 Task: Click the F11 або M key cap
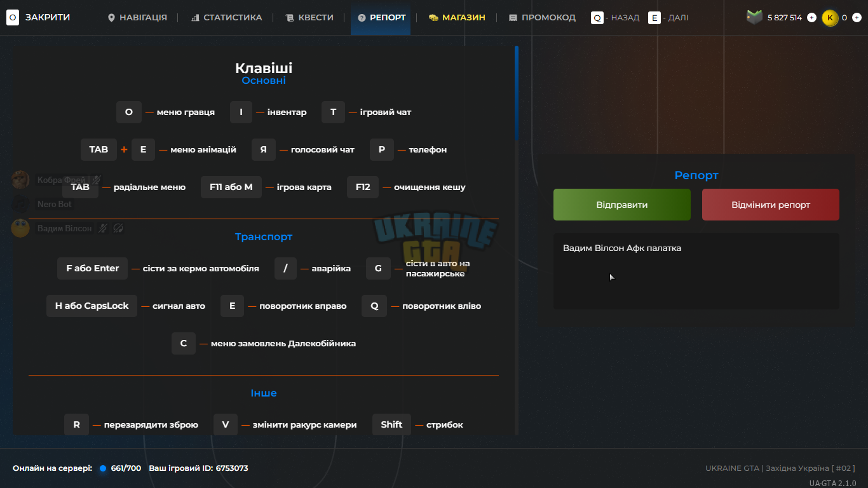231,187
